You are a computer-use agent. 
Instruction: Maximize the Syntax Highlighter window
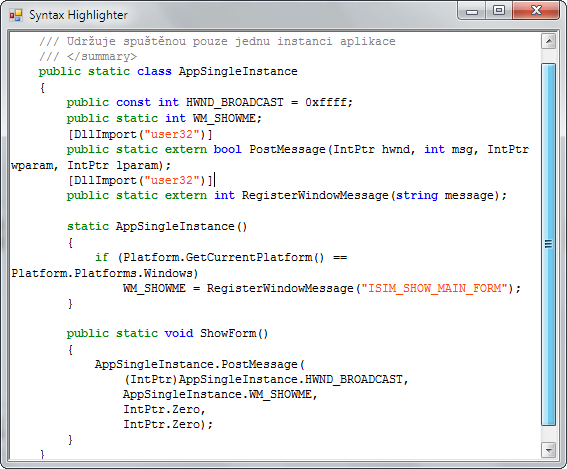pos(499,10)
